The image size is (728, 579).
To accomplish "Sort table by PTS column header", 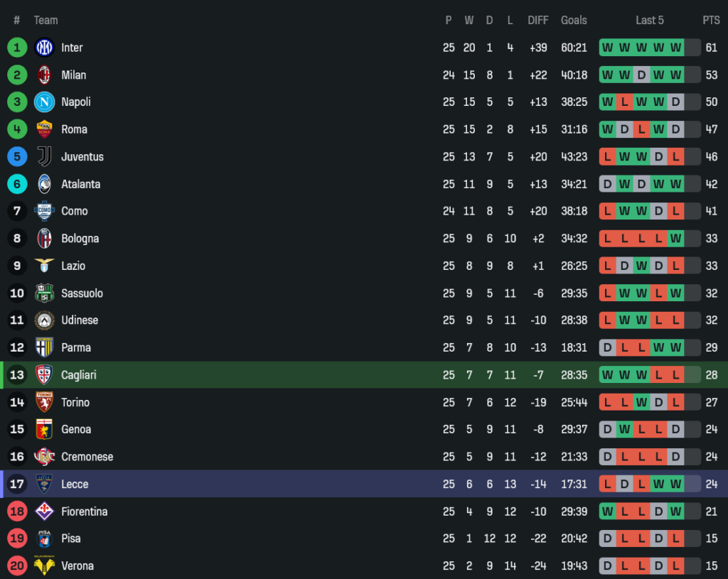I will point(711,20).
